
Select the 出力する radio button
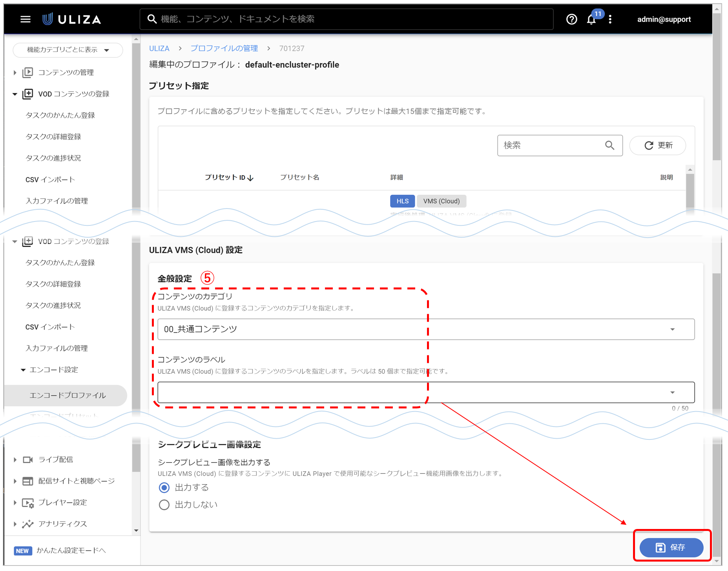tap(164, 488)
